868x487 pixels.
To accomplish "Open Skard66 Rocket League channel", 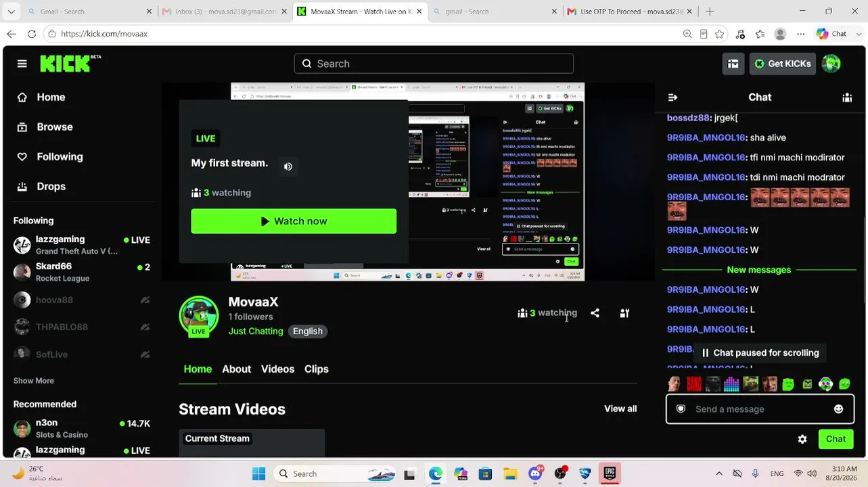I will tap(82, 272).
